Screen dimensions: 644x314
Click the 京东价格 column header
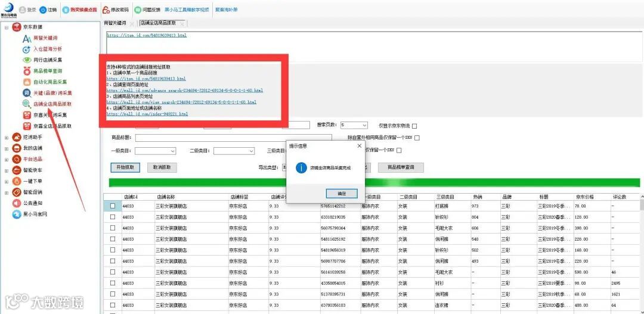point(585,197)
